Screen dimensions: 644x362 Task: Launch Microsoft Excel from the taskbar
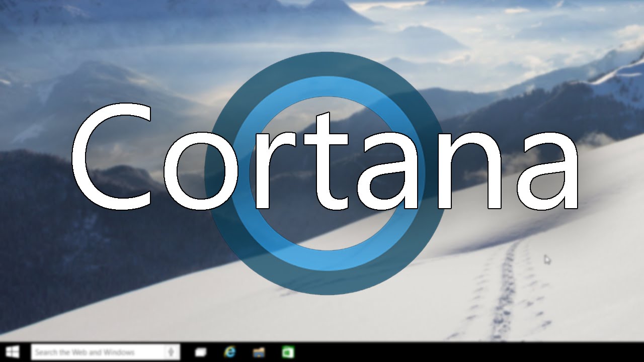pos(288,352)
